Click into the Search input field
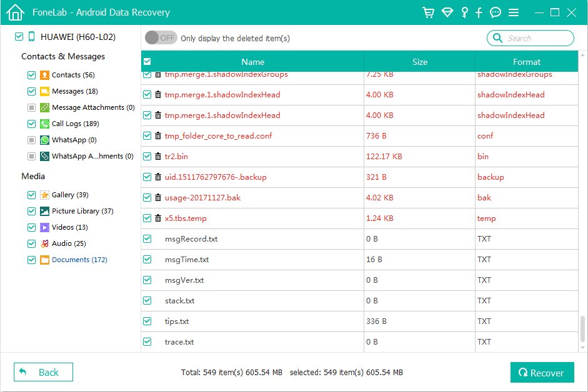Screen dimensions: 588x392 point(537,38)
